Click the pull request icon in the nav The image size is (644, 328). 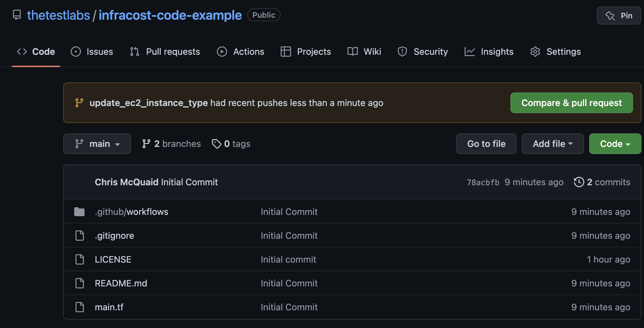pyautogui.click(x=135, y=52)
